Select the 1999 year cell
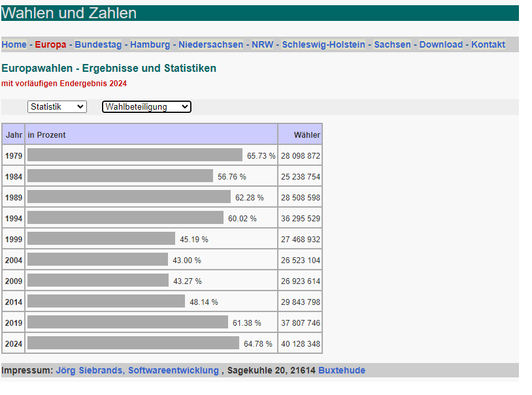 coord(14,240)
